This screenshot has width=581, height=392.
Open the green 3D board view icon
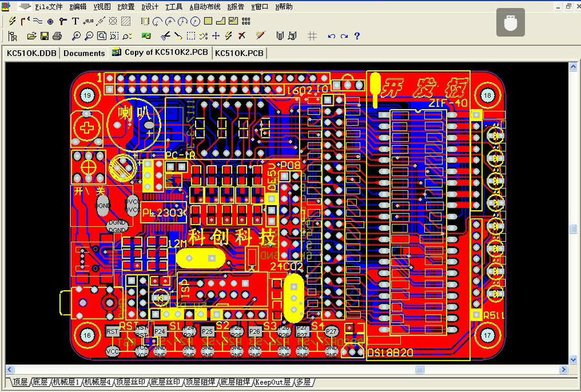coord(146,36)
